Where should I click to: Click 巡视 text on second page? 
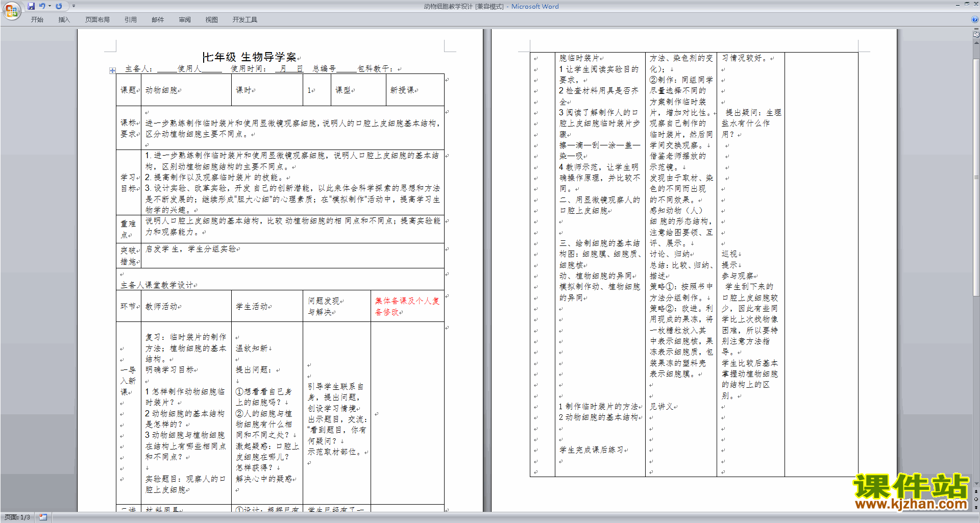[729, 254]
